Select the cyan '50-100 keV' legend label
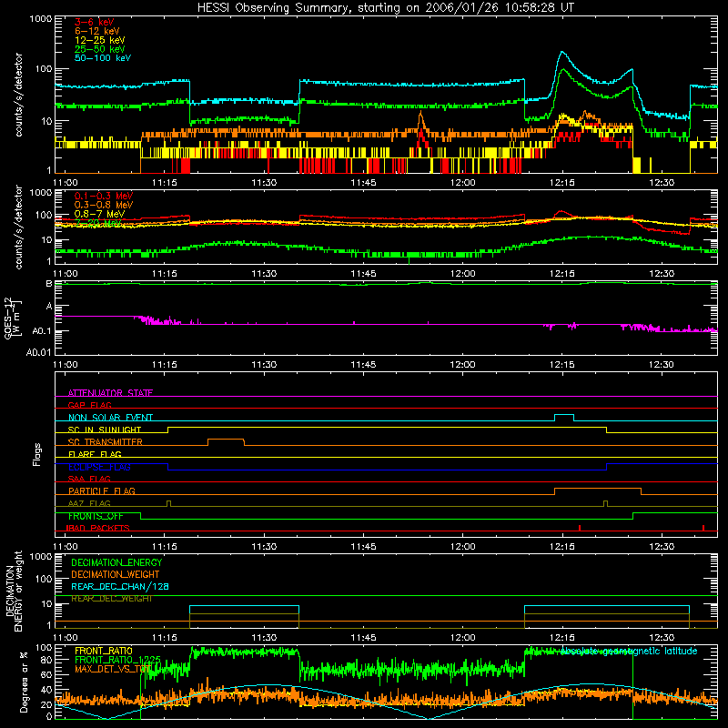Screen dimensions: 728x728 click(103, 58)
